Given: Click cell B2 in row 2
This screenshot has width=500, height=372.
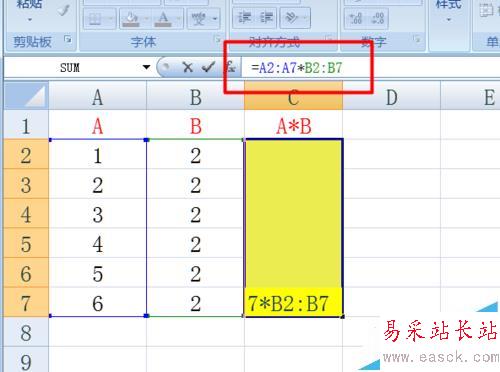Looking at the screenshot, I should pyautogui.click(x=195, y=154).
